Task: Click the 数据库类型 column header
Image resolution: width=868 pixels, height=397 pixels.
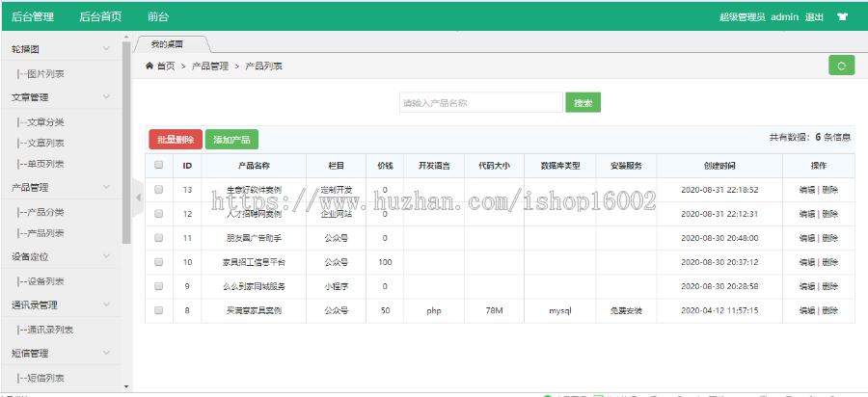Action: (559, 166)
